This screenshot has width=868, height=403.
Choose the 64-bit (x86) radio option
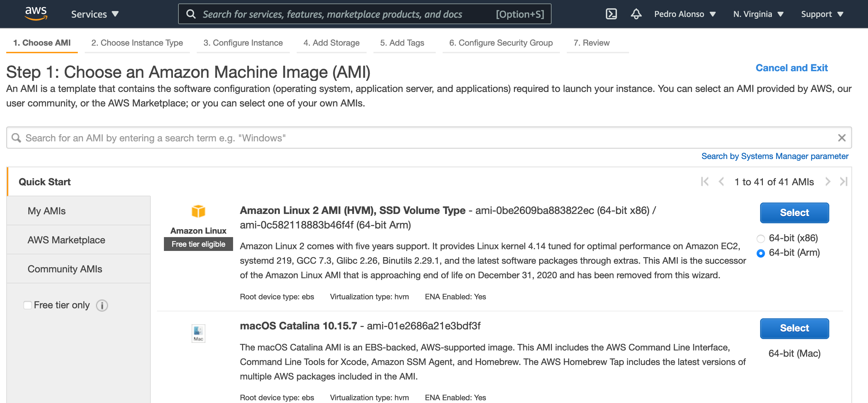pos(760,238)
